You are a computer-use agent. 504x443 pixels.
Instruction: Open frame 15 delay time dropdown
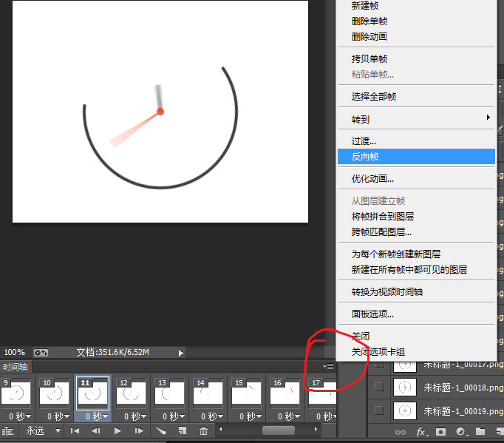[251, 416]
